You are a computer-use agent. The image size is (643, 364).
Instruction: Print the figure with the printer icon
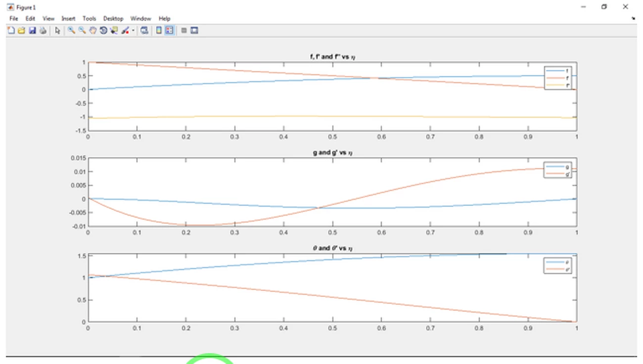pos(43,31)
